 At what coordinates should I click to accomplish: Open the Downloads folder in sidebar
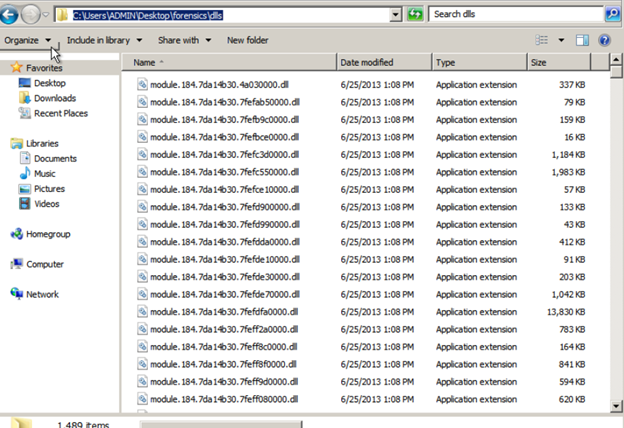pos(54,98)
